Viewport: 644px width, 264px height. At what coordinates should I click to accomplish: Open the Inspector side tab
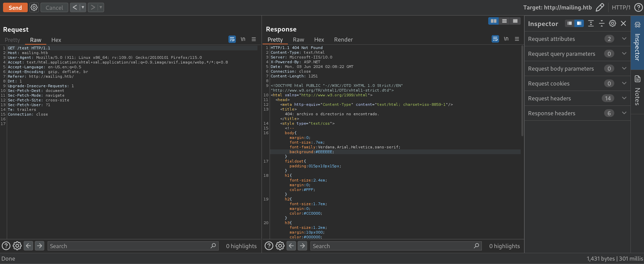pos(637,42)
